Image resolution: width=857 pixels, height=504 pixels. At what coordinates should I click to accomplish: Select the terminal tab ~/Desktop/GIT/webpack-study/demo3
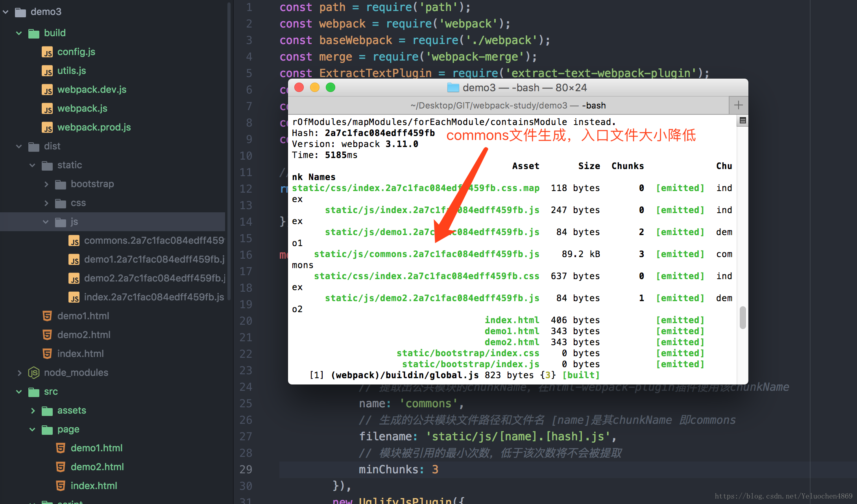pos(508,105)
